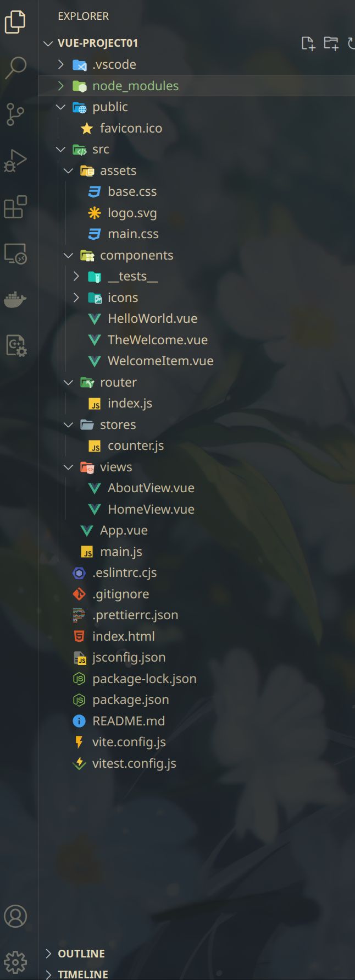Open the Extensions view icon
Viewport: 355px width, 980px height.
click(15, 207)
